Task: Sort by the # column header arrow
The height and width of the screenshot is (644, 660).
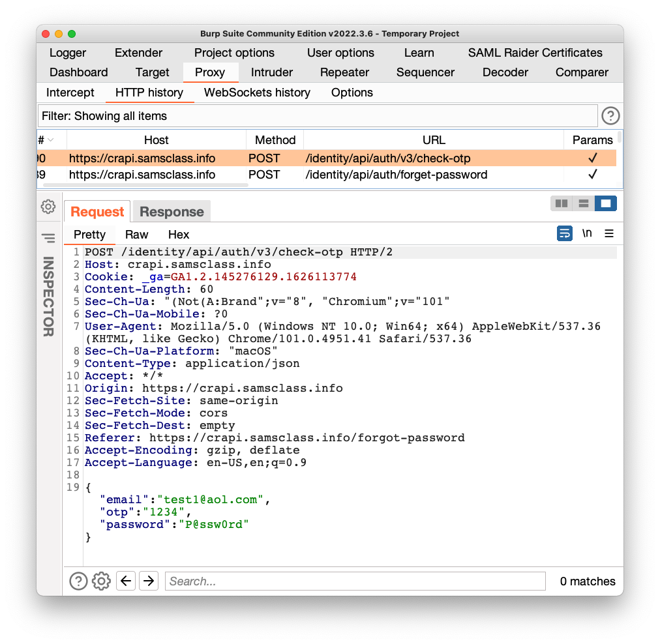Action: tap(51, 139)
